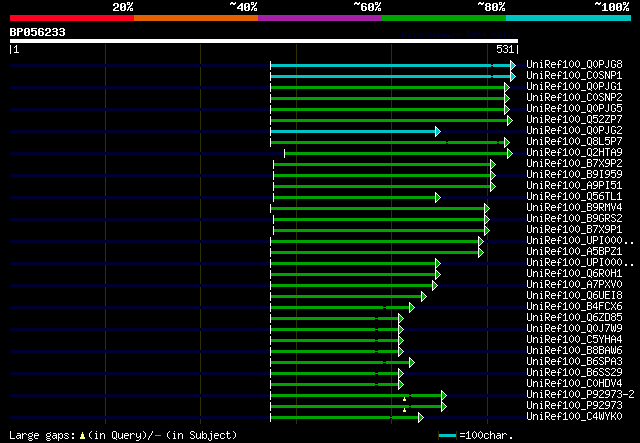Click the arrowhead ending the C0SNP1 alignment
Viewport: 640px width, 443px height.
click(x=513, y=76)
